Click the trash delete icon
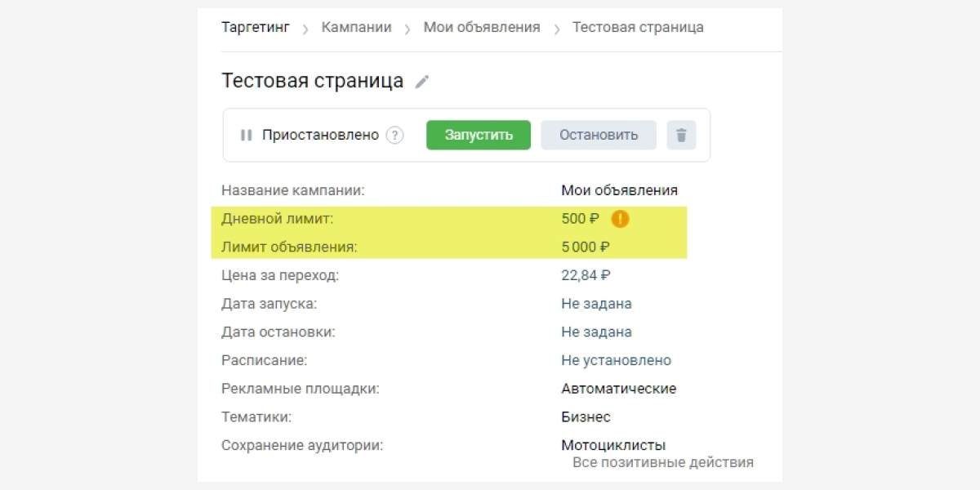The height and width of the screenshot is (490, 980). (681, 136)
